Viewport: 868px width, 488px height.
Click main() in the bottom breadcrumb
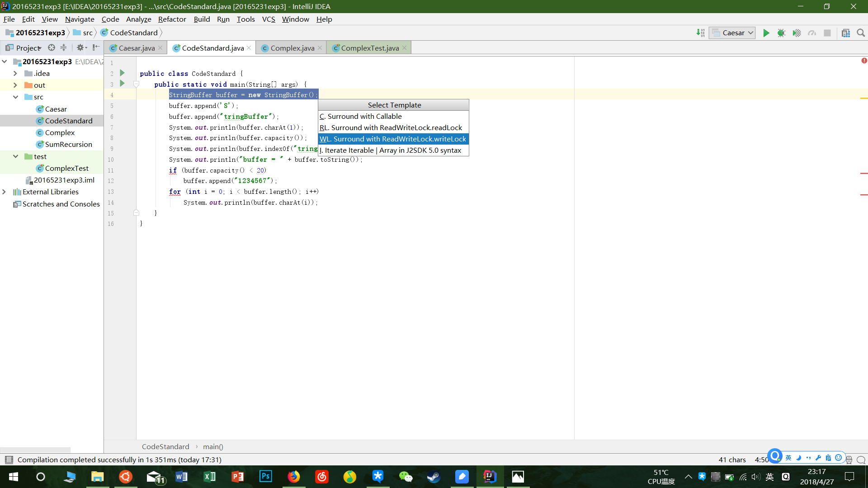pyautogui.click(x=213, y=446)
